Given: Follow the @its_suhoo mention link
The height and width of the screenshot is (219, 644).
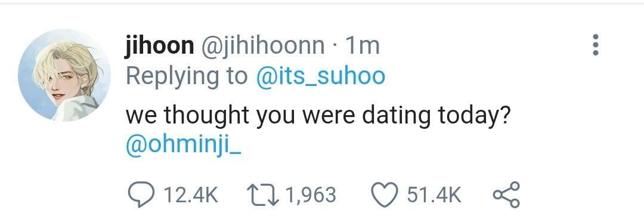Looking at the screenshot, I should [321, 76].
